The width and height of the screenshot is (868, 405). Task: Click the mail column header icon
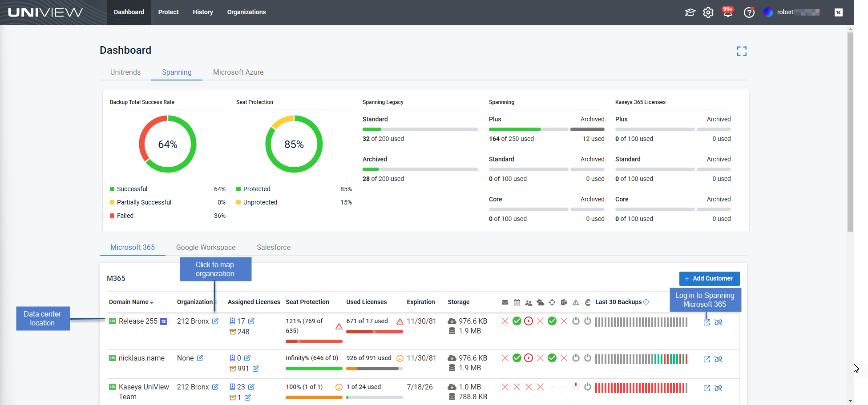pos(505,302)
